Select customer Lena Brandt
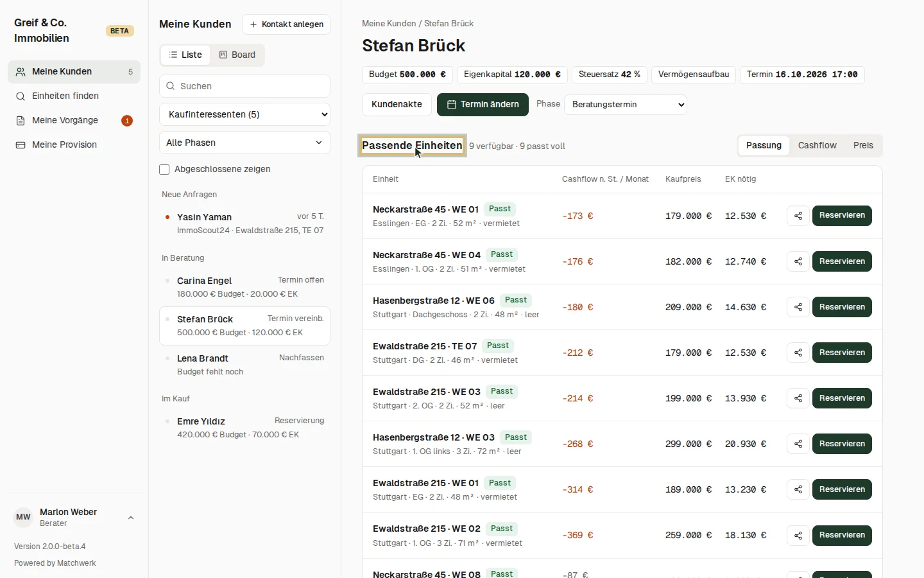 (244, 365)
